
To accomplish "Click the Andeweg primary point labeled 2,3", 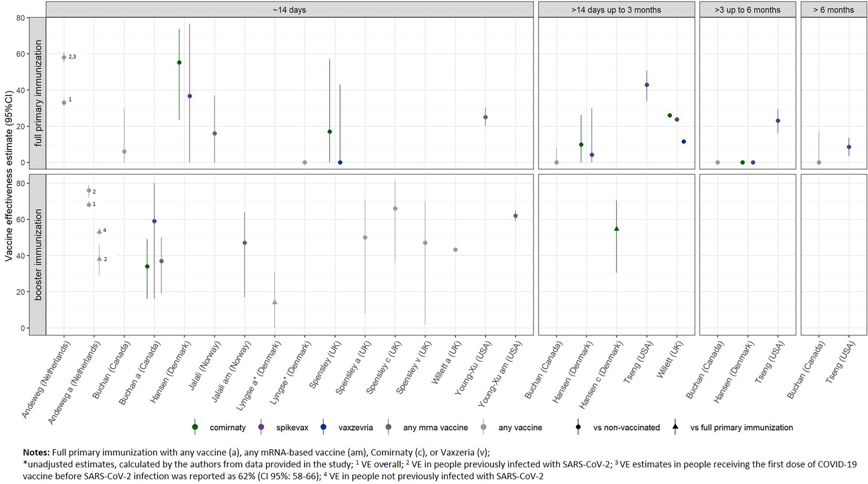I will [64, 57].
